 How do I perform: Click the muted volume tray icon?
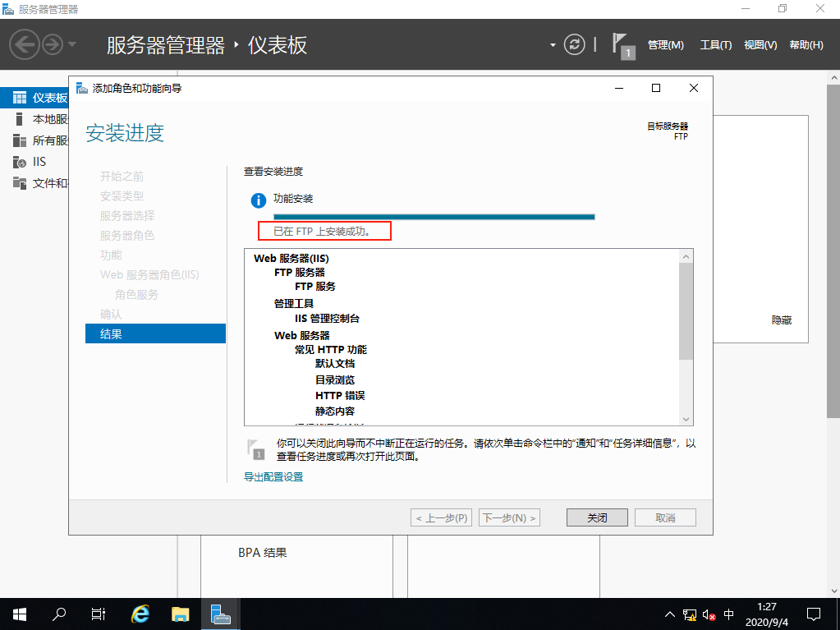coord(709,614)
